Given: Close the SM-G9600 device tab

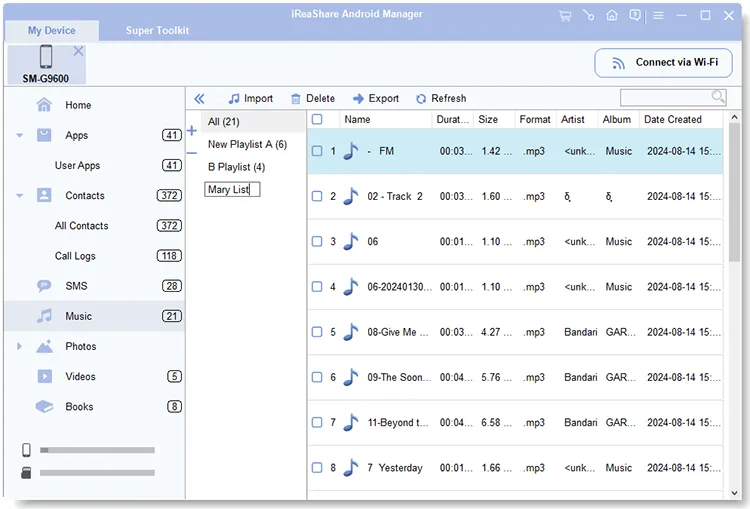Looking at the screenshot, I should coord(78,51).
